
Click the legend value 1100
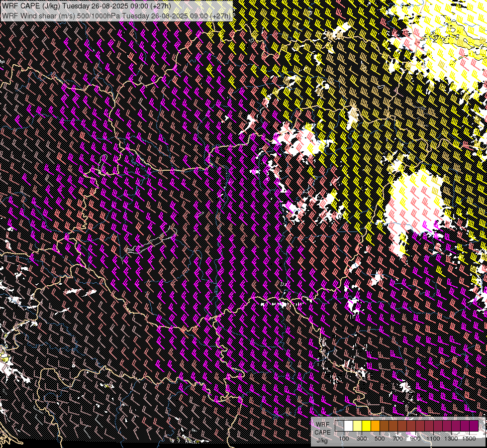pos(433,439)
